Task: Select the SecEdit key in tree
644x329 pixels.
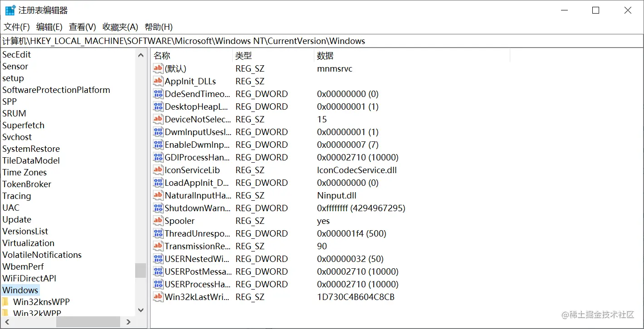Action: pos(17,54)
